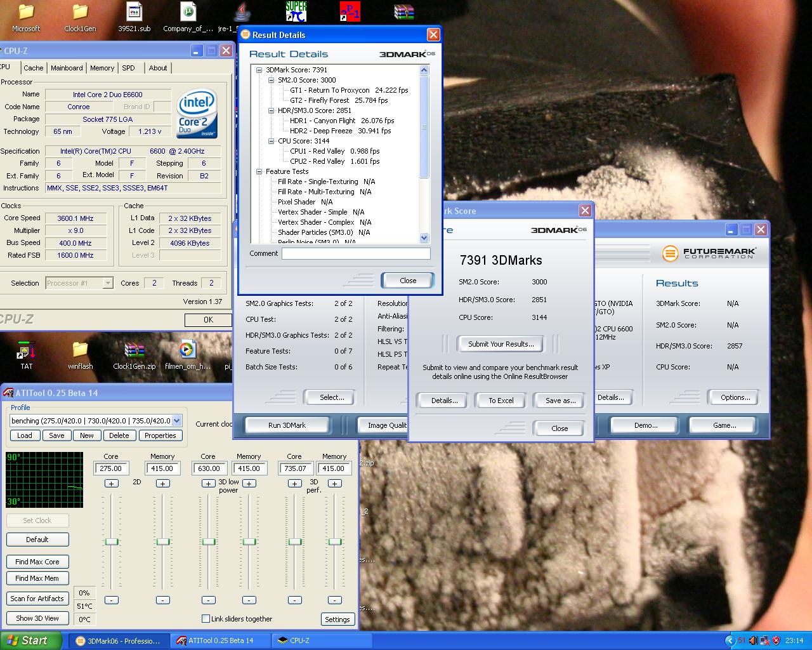Viewport: 812px width, 650px height.
Task: Click Scan for Artifacts button
Action: [37, 599]
